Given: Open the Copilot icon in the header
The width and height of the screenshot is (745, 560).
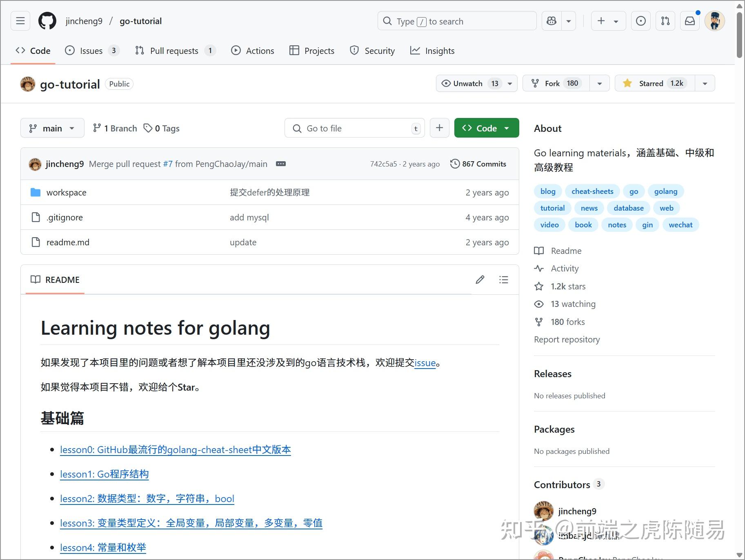Looking at the screenshot, I should pyautogui.click(x=551, y=21).
